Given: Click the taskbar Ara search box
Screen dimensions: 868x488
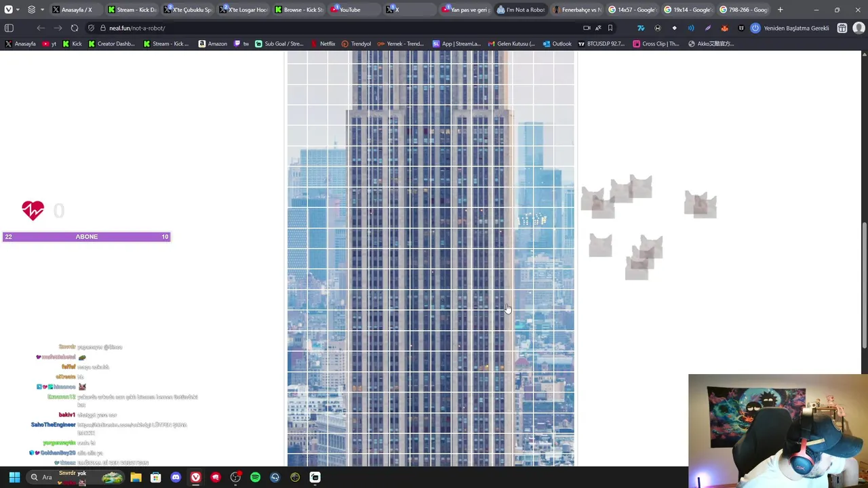Looking at the screenshot, I should click(76, 477).
